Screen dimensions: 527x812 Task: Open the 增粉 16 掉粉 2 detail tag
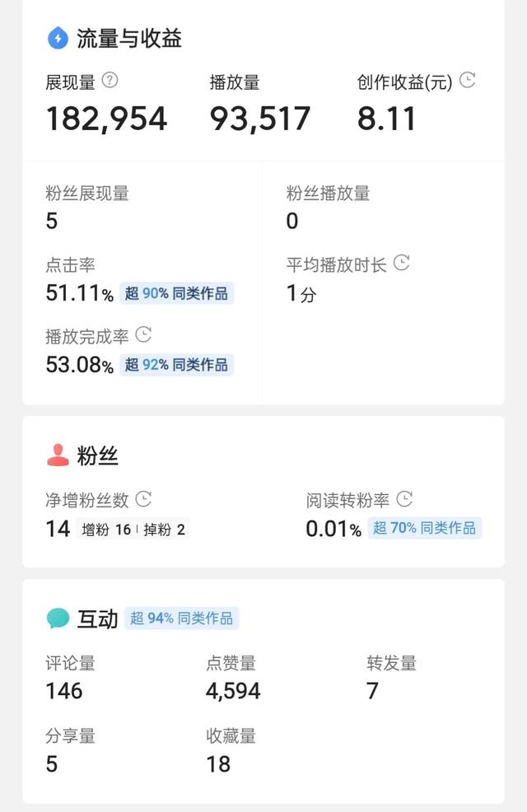click(x=133, y=530)
